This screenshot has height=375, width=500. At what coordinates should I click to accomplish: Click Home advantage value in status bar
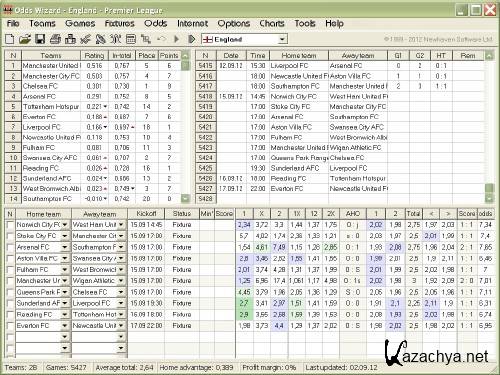coord(197,368)
